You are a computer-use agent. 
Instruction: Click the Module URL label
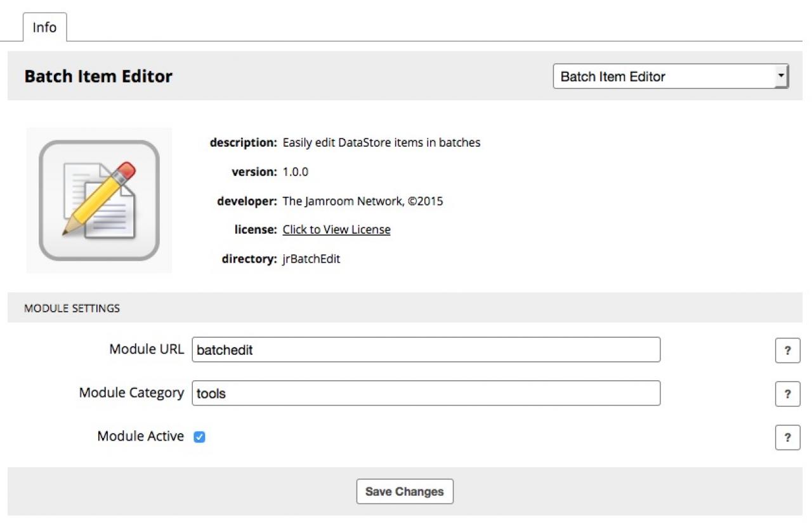(147, 349)
